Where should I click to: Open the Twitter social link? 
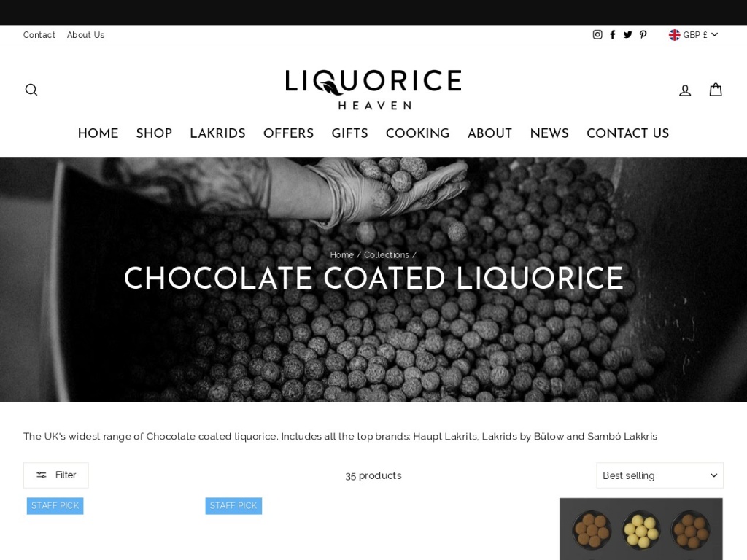(628, 34)
